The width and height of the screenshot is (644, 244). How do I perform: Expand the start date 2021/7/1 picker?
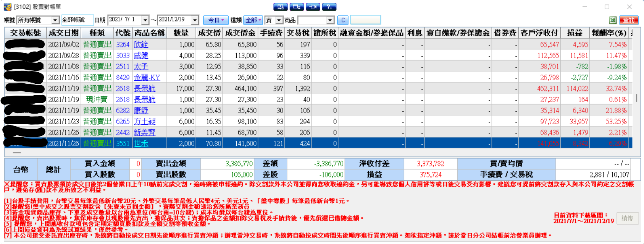[x=145, y=20]
